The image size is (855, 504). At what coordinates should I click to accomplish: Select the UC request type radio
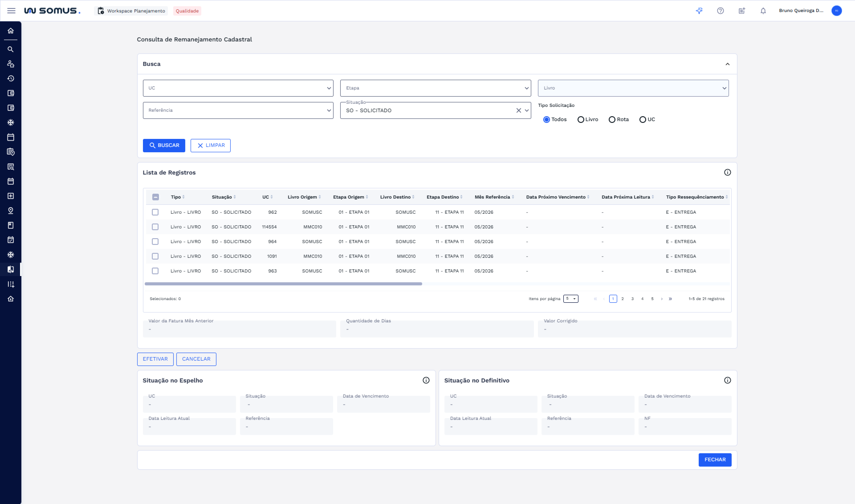pyautogui.click(x=643, y=120)
